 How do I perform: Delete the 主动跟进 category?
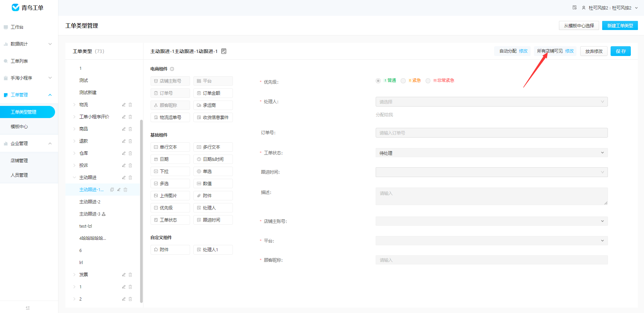pos(130,178)
